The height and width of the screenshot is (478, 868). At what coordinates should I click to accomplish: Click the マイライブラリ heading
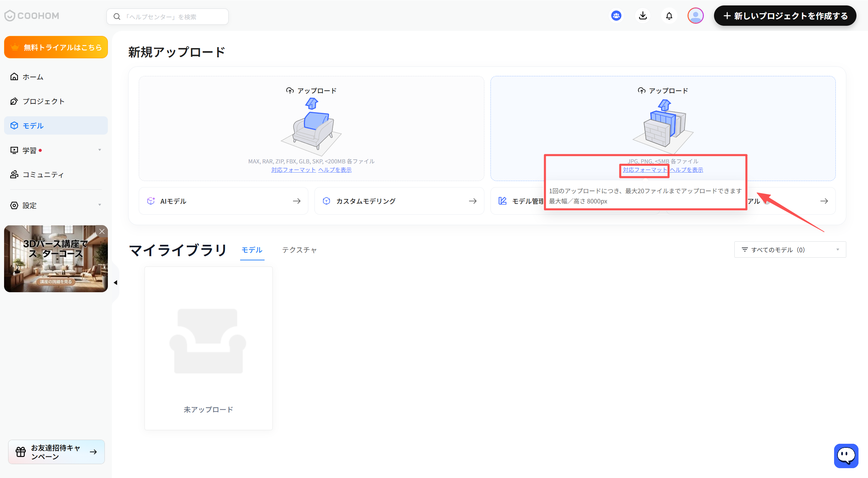point(178,250)
